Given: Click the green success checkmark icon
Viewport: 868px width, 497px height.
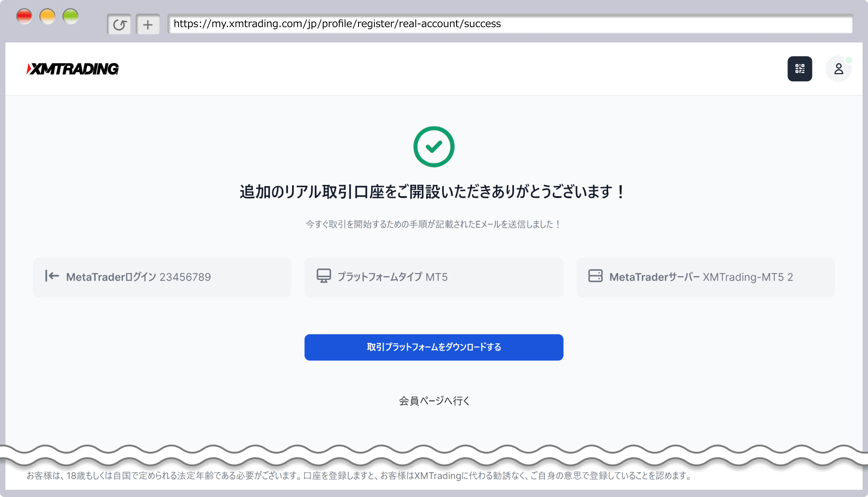Looking at the screenshot, I should click(434, 146).
